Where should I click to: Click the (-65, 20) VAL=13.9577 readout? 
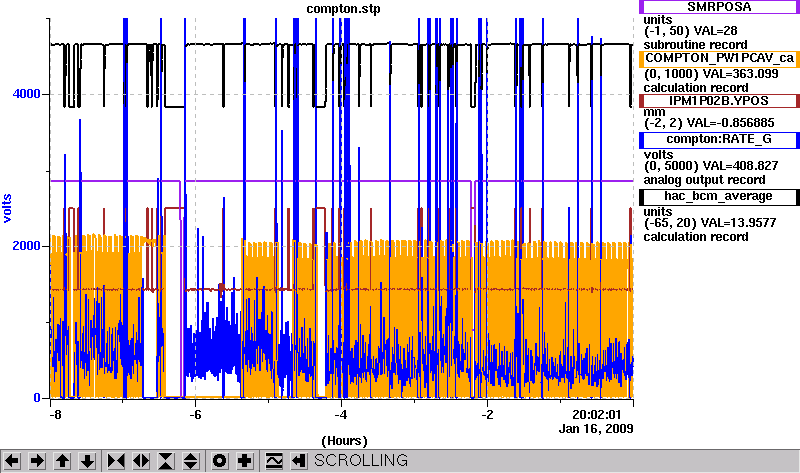(x=710, y=223)
